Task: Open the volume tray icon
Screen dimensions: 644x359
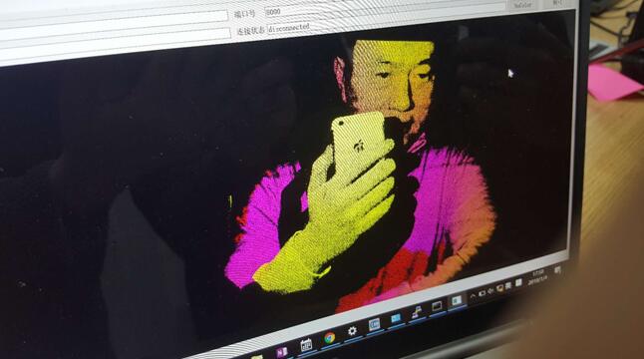Action: 490,291
